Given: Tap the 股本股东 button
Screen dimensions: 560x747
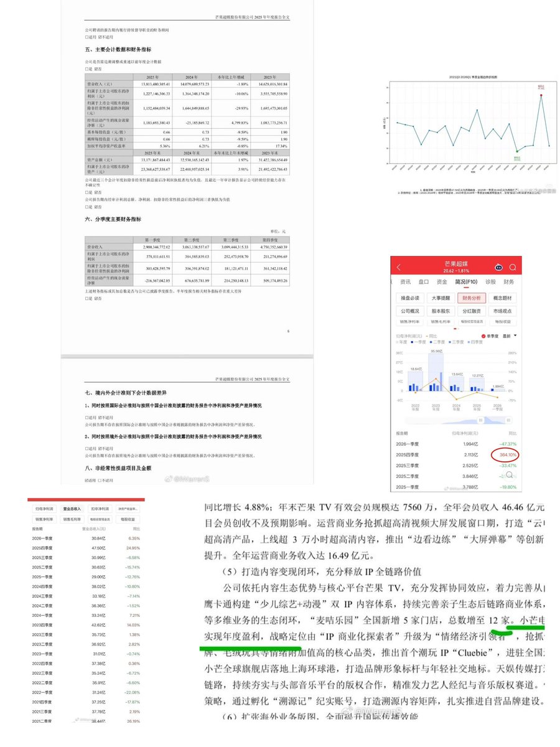Looking at the screenshot, I should click(442, 311).
